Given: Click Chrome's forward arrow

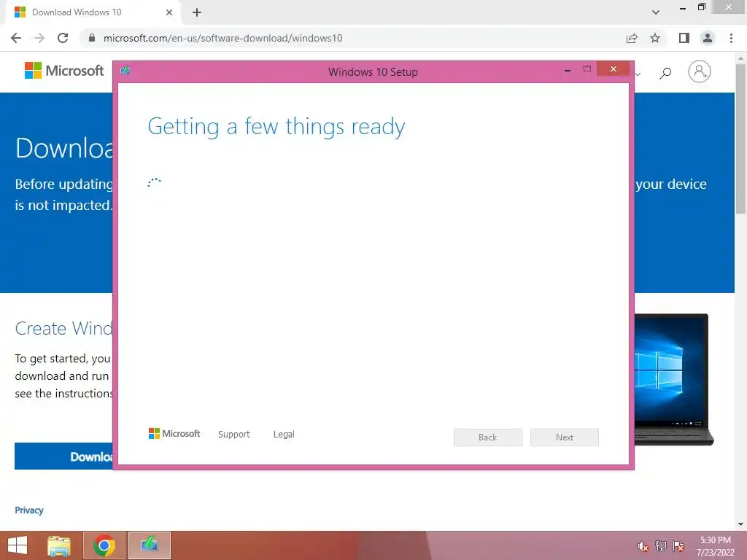Looking at the screenshot, I should tap(39, 38).
